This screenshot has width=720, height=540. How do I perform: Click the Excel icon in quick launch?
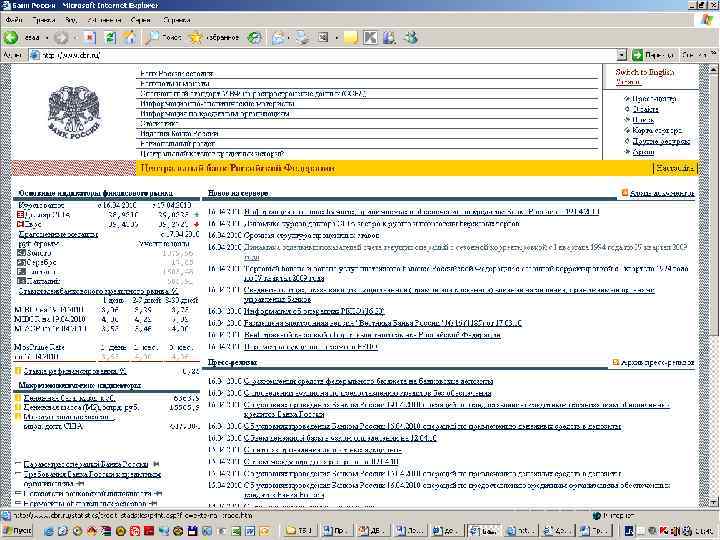tap(238, 531)
